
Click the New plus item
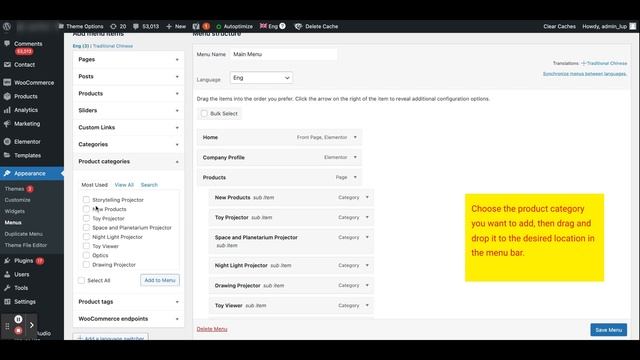(176, 26)
